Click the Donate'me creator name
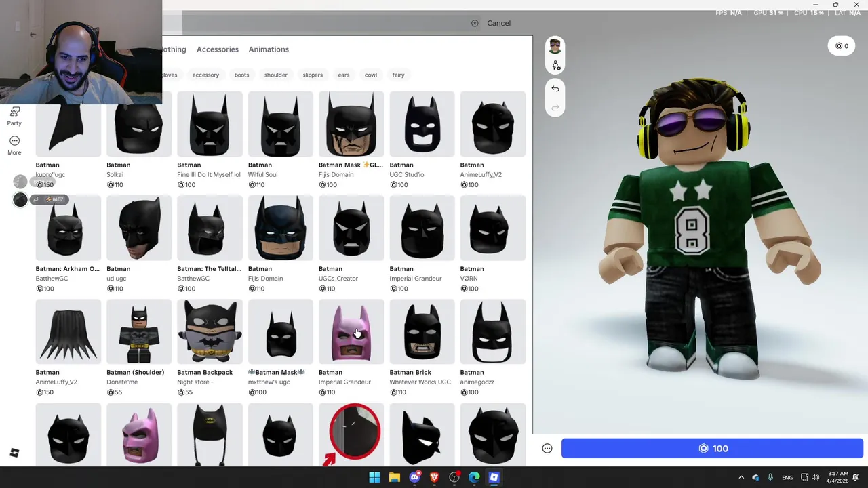This screenshot has height=488, width=868. (122, 382)
